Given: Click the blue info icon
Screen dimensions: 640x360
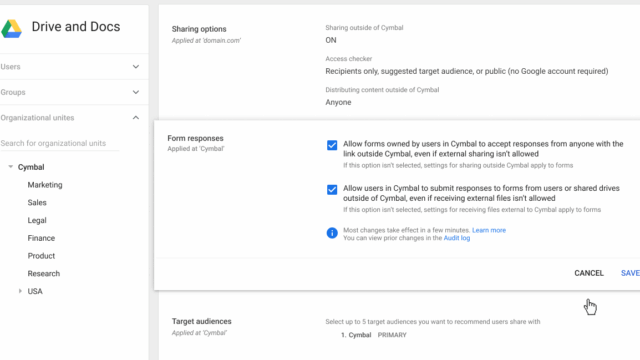Looking at the screenshot, I should [x=332, y=233].
